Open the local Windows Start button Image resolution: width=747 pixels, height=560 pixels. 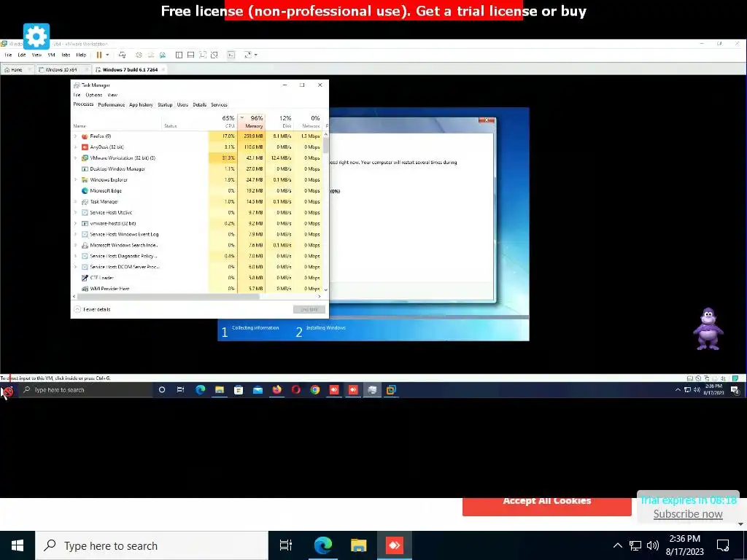pos(18,545)
